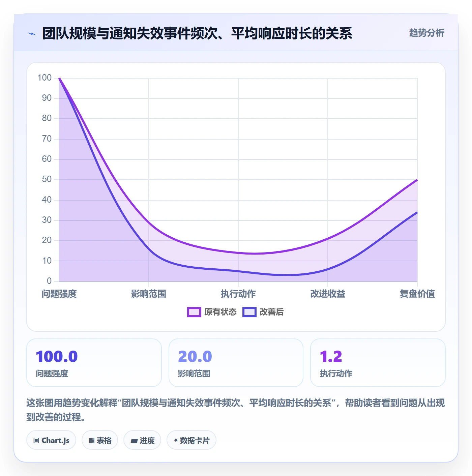Click the 表格 tag
This screenshot has width=472, height=476.
click(x=100, y=440)
